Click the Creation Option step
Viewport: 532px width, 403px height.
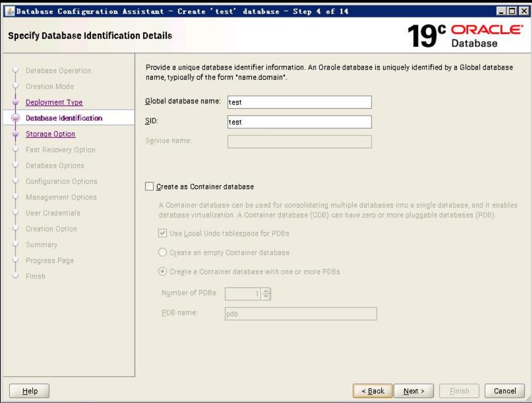coord(51,229)
